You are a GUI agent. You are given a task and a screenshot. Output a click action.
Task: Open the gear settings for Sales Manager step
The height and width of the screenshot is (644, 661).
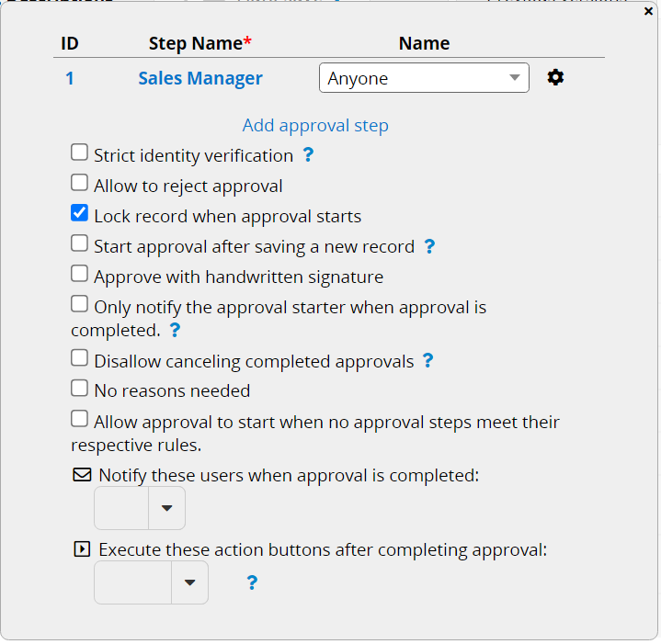click(555, 77)
